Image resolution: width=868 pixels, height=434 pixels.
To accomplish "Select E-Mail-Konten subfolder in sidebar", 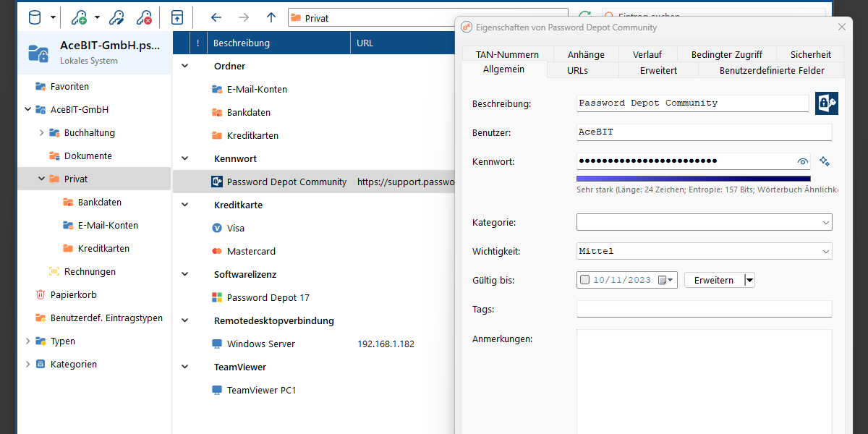I will click(x=108, y=225).
